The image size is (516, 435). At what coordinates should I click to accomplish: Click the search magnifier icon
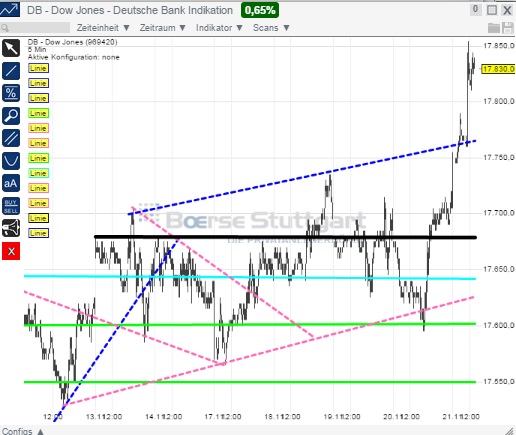tap(5, 28)
